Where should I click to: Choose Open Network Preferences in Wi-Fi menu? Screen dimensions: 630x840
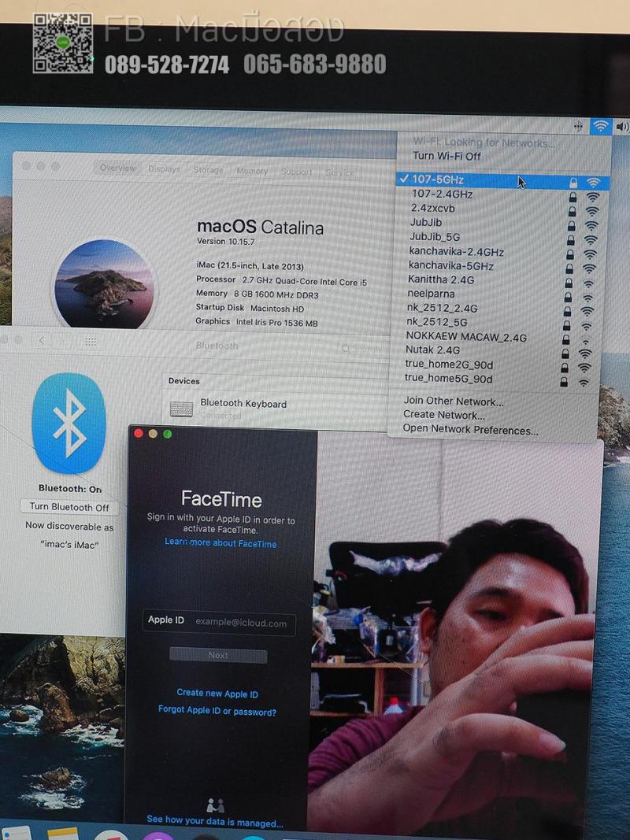(470, 430)
